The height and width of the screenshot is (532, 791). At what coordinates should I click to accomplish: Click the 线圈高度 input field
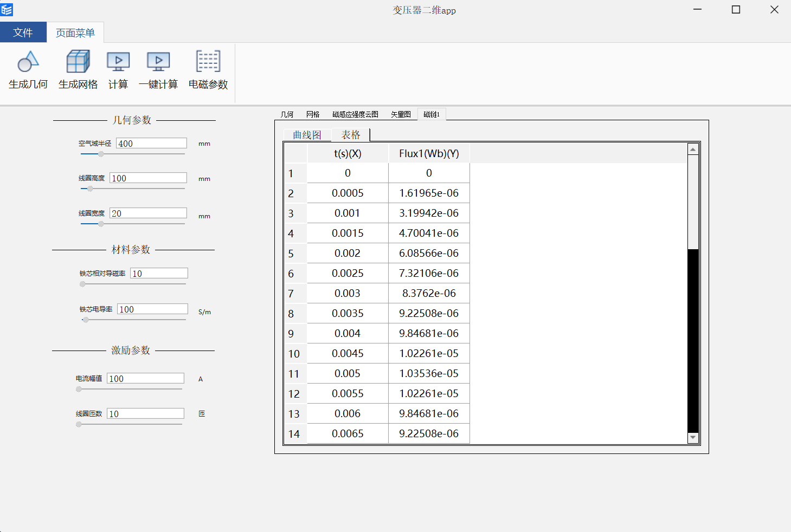pyautogui.click(x=148, y=178)
